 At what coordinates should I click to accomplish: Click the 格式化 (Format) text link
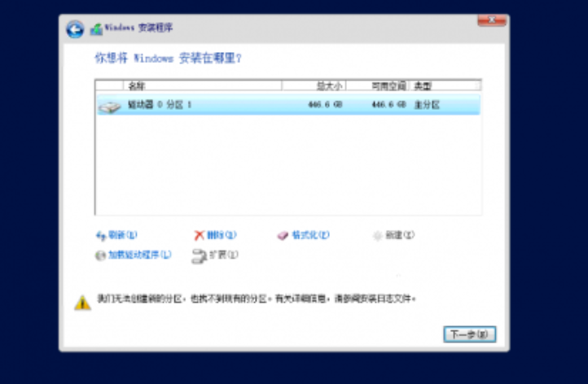click(310, 235)
